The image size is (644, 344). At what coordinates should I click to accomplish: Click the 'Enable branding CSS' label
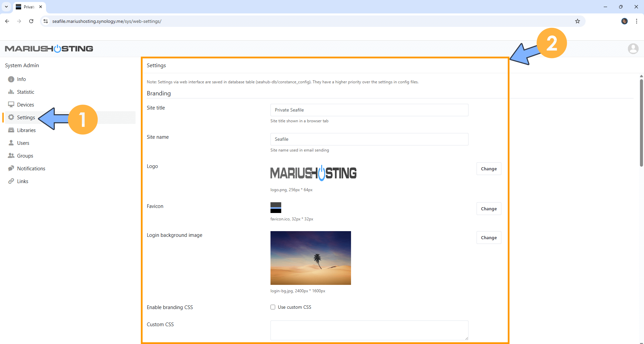pos(170,307)
